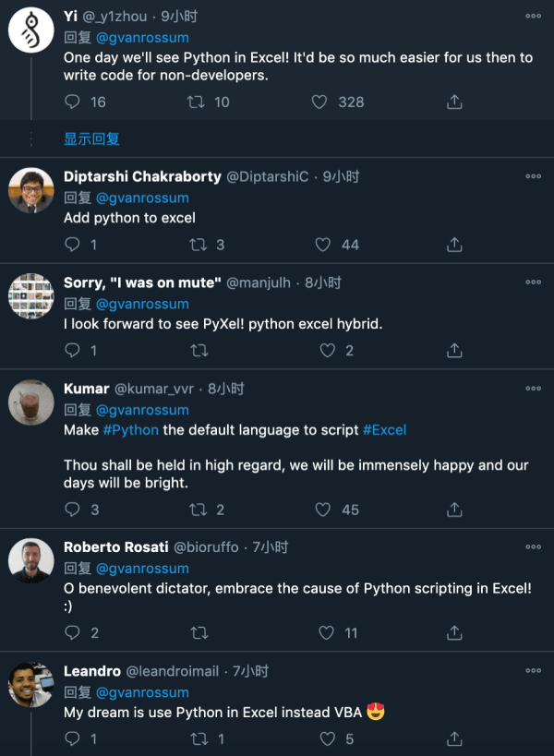Image resolution: width=554 pixels, height=756 pixels.
Task: Click 显示回复 to show replies
Action: coord(91,138)
